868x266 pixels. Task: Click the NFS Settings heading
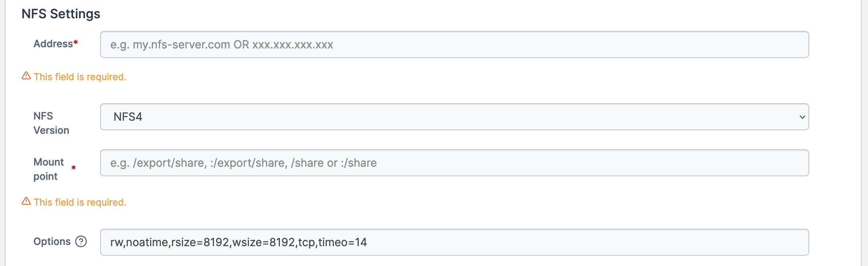[x=62, y=13]
